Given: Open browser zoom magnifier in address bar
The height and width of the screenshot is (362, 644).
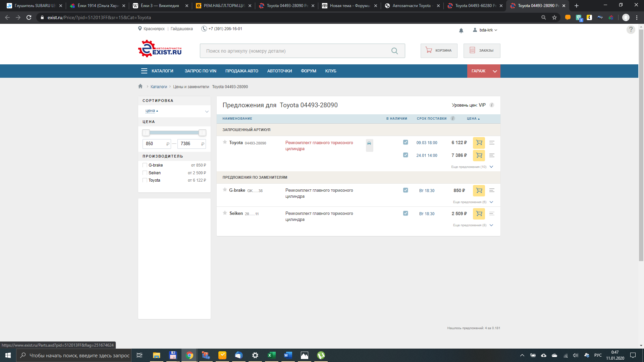Looking at the screenshot, I should (544, 17).
